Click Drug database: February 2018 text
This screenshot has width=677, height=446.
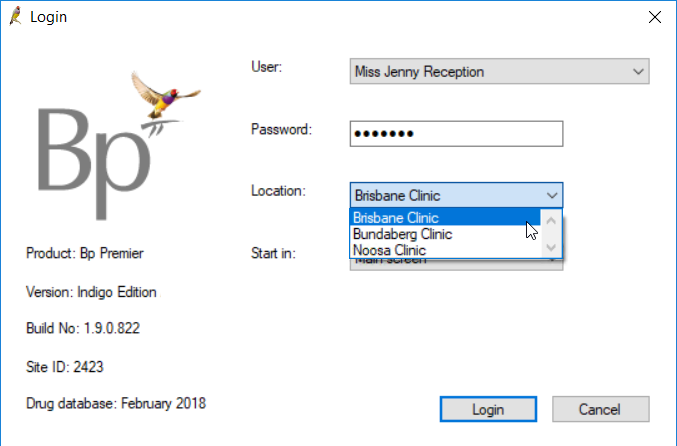(x=116, y=403)
